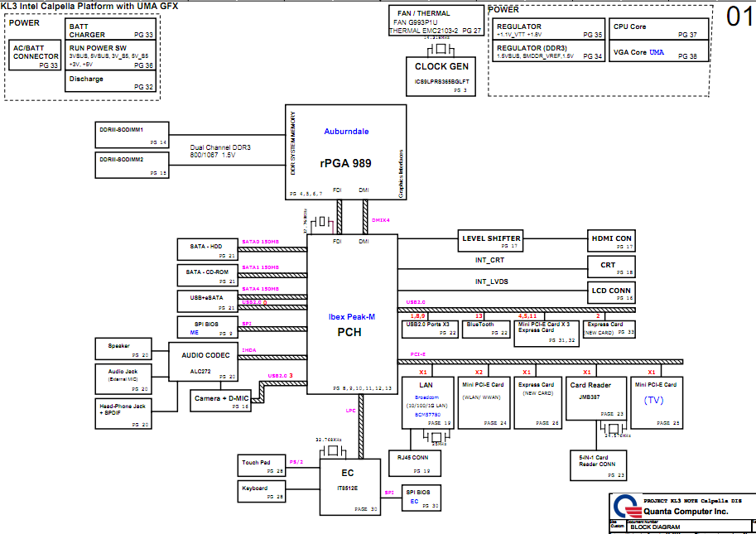Click the CRT block
Viewport: 756px width, 534px height.
tap(611, 267)
